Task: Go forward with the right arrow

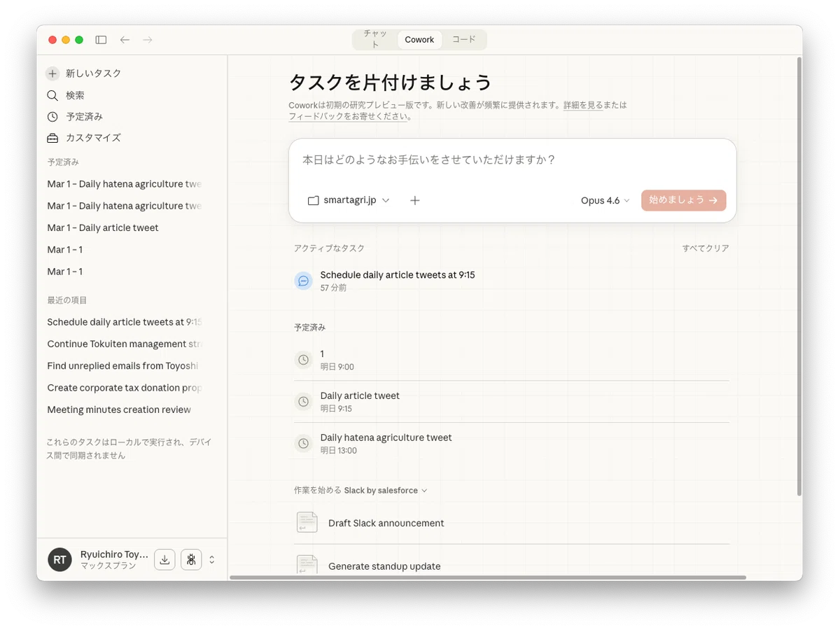Action: pos(147,40)
